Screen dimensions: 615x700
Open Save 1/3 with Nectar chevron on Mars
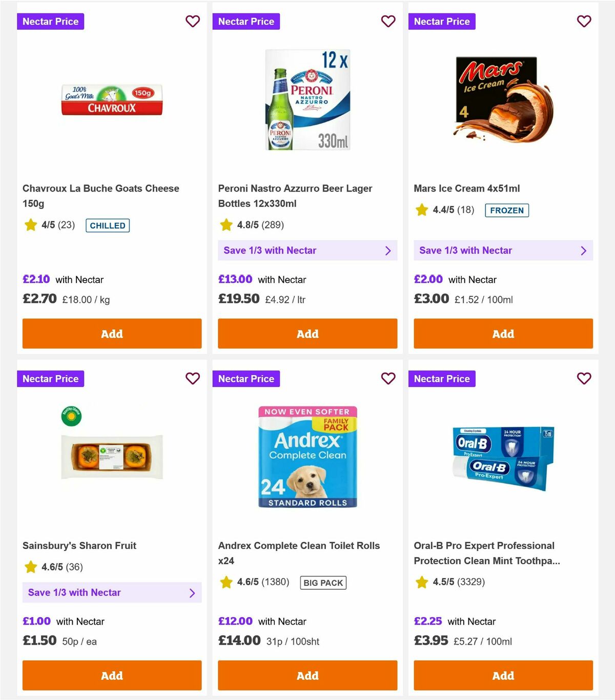(x=583, y=250)
